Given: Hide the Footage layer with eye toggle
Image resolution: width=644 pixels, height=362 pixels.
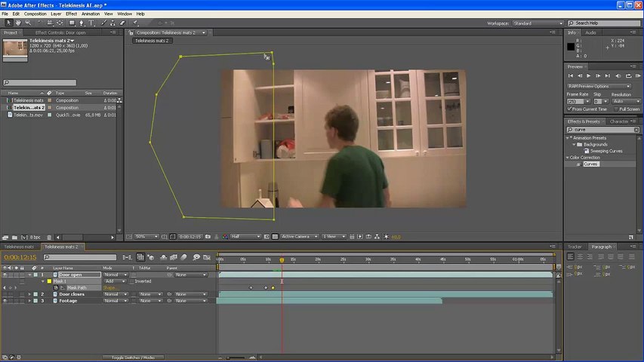Looking at the screenshot, I should pos(5,301).
